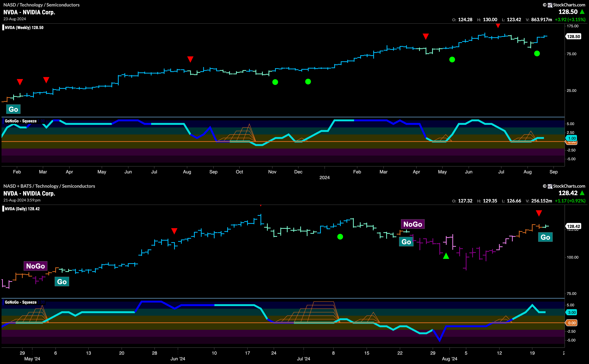Click the StockCharts.com logo atop the daily chart
Screen dimensions: 589x364
(x=564, y=186)
